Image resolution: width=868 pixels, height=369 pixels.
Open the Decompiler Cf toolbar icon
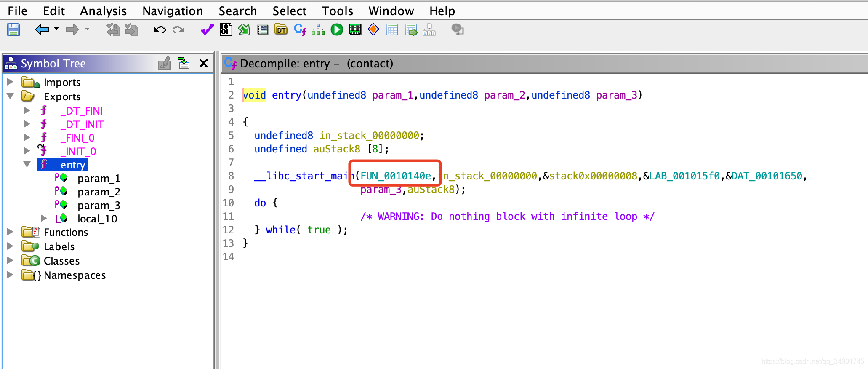tap(300, 29)
